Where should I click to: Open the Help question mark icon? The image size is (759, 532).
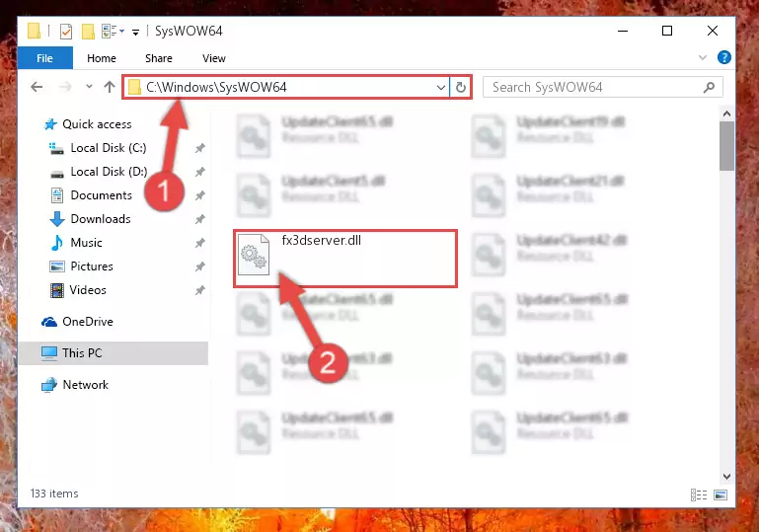(724, 57)
